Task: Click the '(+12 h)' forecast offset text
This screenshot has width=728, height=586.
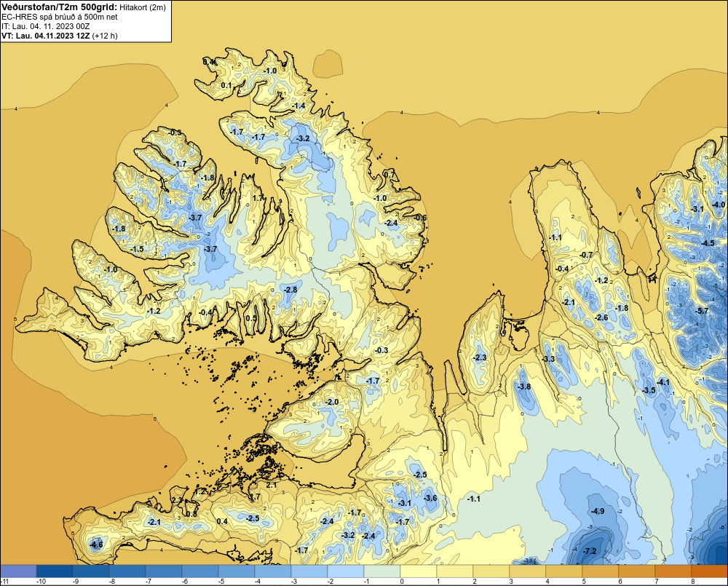Action: [x=105, y=36]
